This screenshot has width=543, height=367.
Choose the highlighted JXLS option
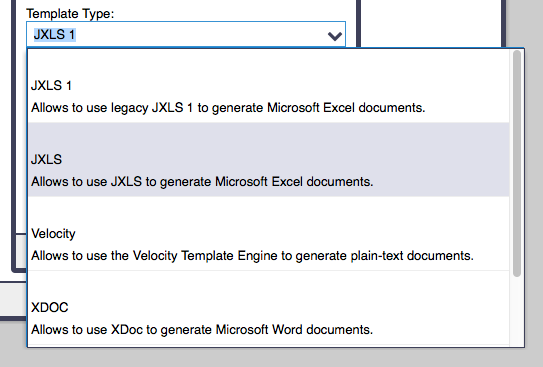(x=269, y=160)
